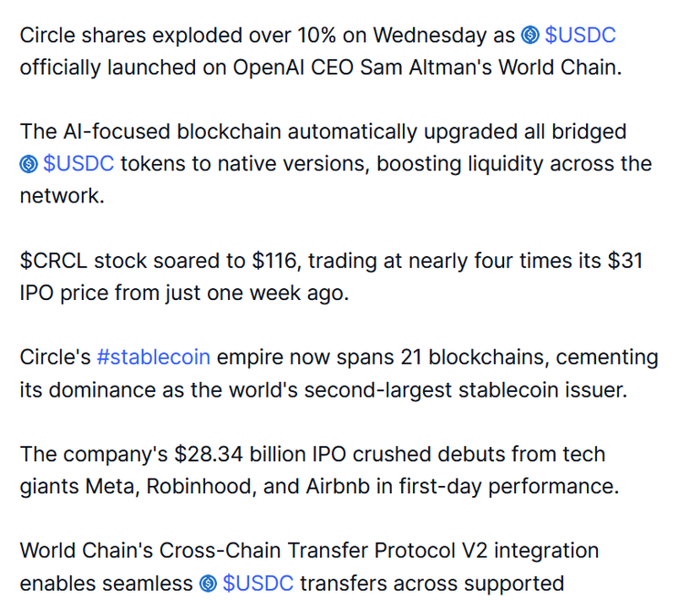Open the $USDC link after 'Wednesday as'
The width and height of the screenshot is (700, 600).
click(x=580, y=36)
